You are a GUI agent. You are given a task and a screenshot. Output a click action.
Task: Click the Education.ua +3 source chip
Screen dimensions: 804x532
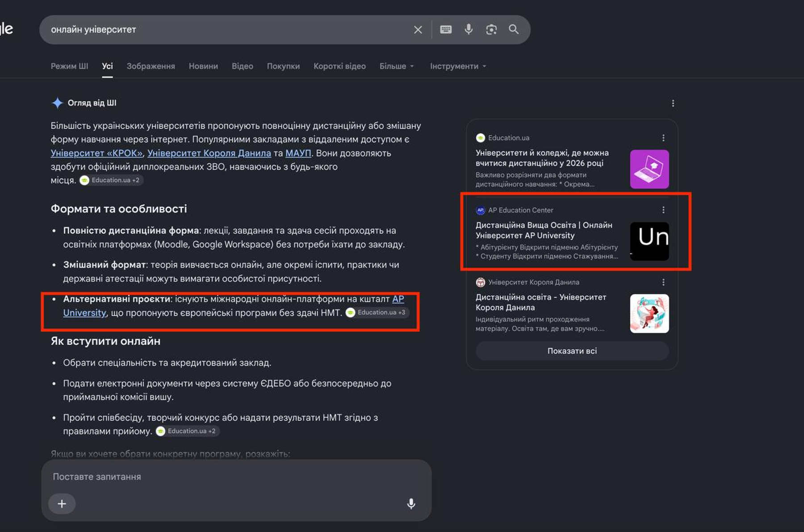coord(377,312)
